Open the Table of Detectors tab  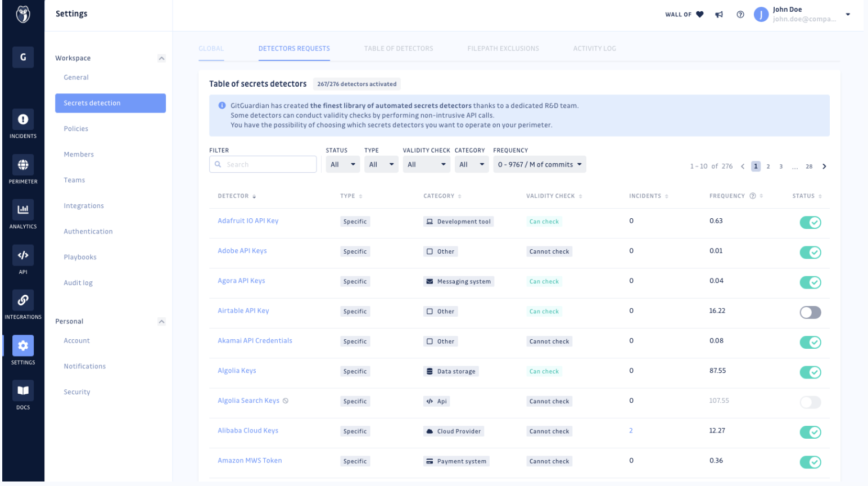coord(399,48)
